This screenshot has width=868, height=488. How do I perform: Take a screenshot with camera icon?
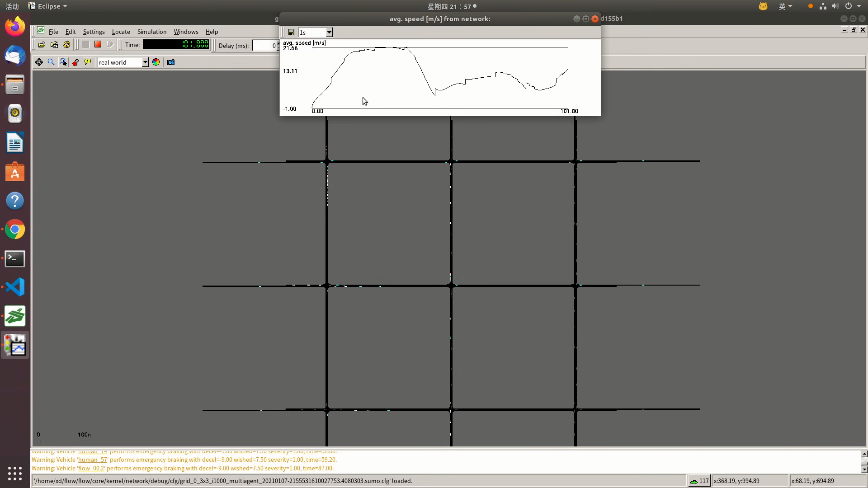click(171, 62)
